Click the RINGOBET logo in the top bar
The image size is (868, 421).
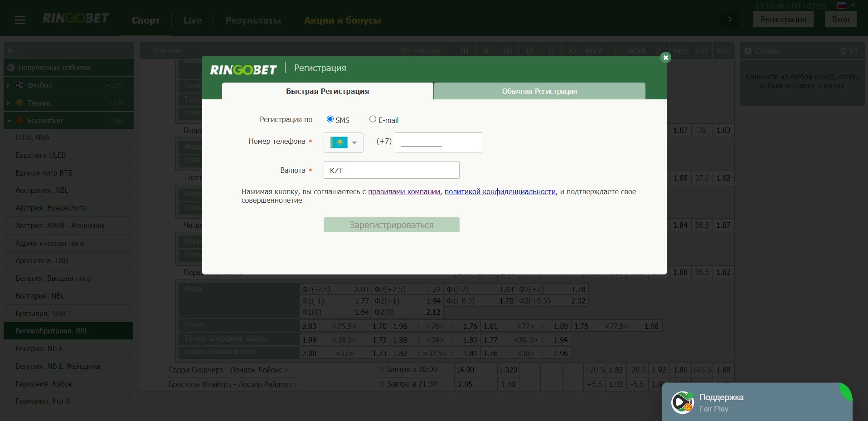[76, 19]
